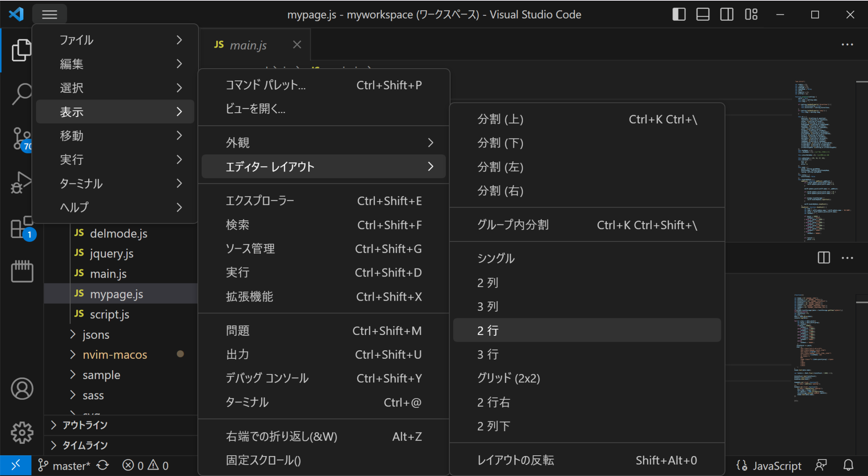Click JavaScript language mode in status bar
Viewport: 868px width, 476px height.
click(776, 466)
